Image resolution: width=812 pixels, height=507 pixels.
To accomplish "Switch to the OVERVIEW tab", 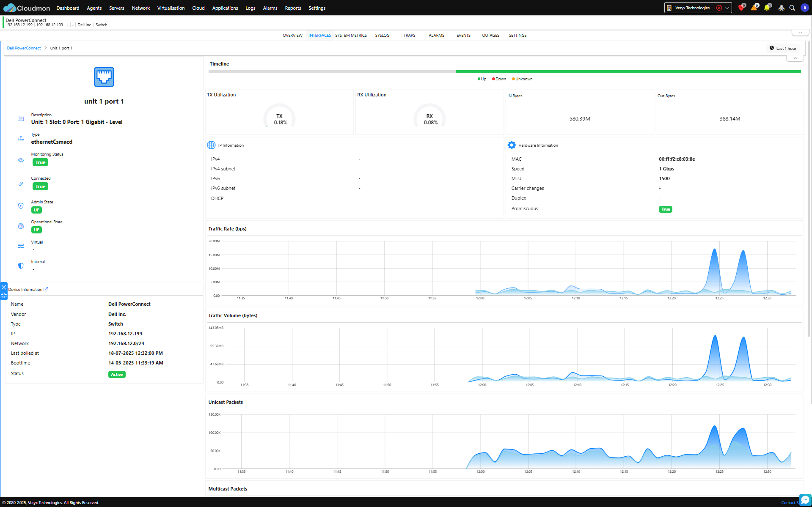I will (x=292, y=36).
